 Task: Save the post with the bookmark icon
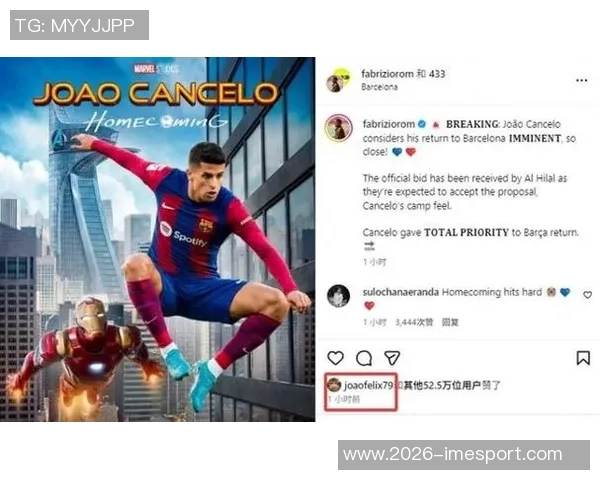pos(583,358)
